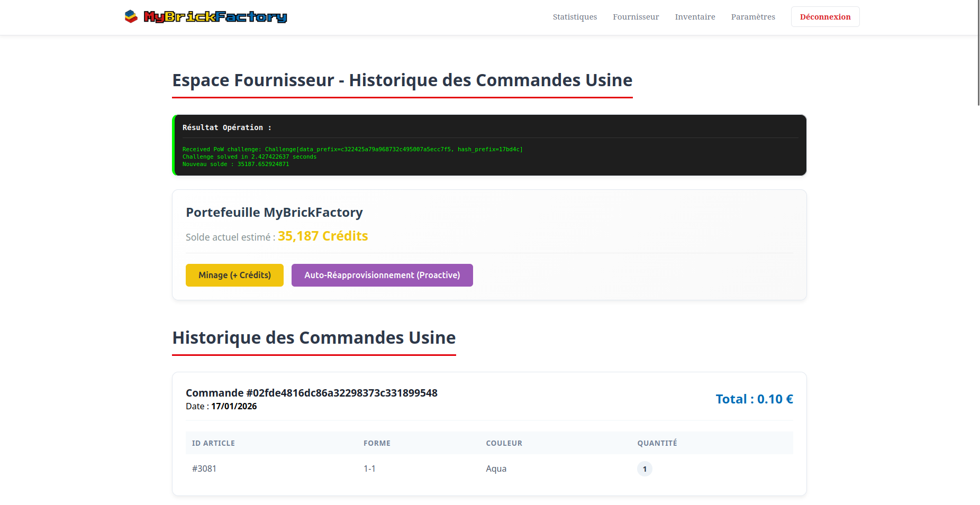Trigger Auto-Réapprovisionnement (Proactive)
Screen dimensions: 980x505
tap(382, 275)
